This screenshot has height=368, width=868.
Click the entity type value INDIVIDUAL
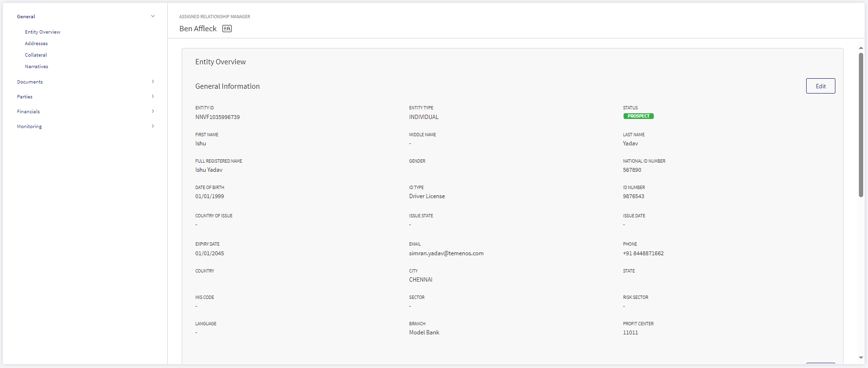click(x=424, y=117)
